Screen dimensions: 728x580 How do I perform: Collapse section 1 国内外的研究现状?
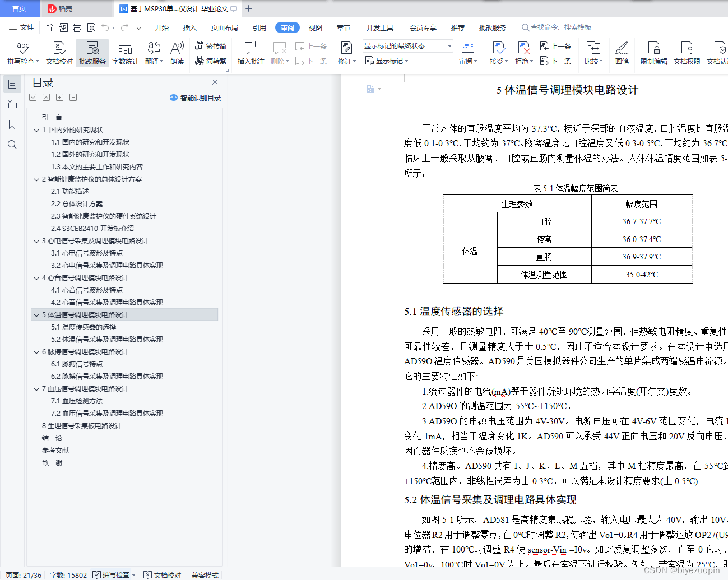(36, 130)
